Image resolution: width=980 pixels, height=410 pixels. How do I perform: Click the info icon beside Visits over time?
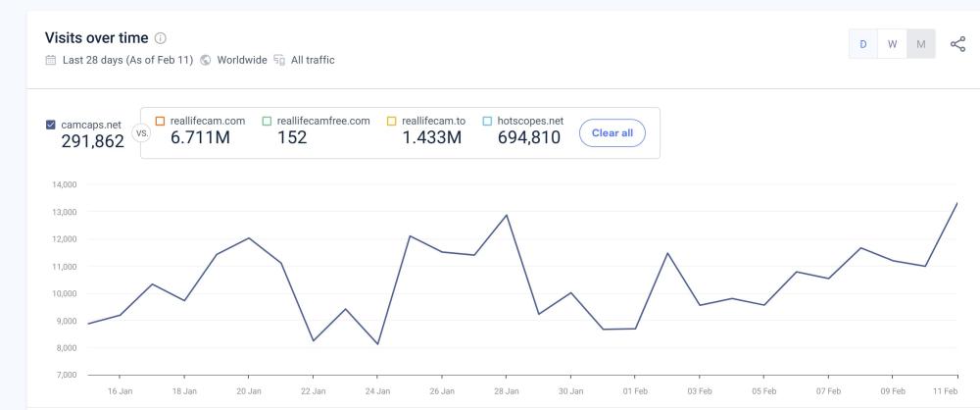161,39
